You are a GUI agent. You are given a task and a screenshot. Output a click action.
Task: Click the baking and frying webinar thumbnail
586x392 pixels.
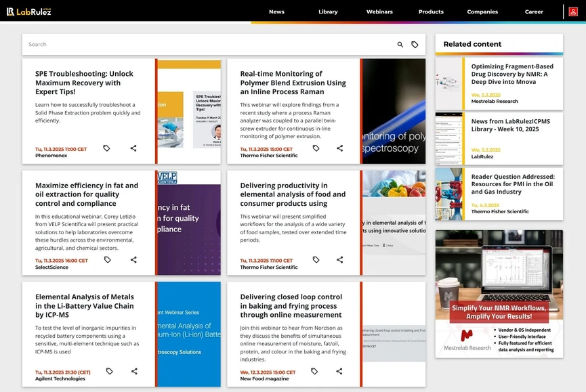coord(394,334)
